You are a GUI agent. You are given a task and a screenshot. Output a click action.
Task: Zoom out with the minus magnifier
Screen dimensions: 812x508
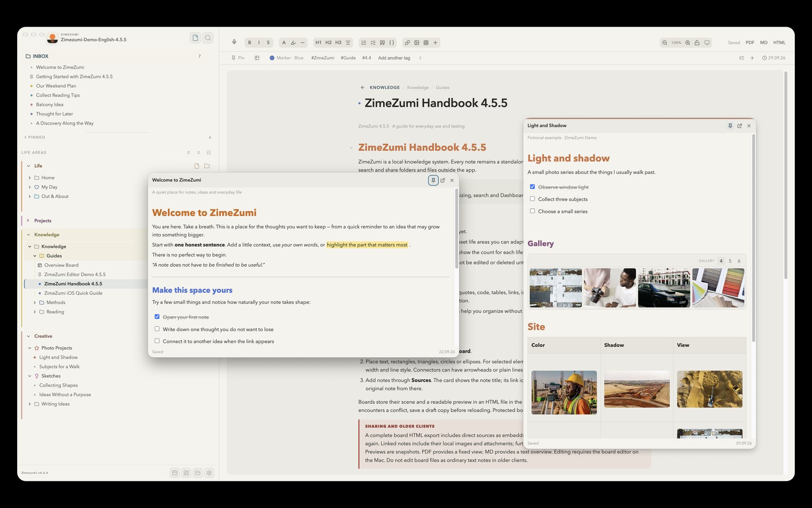click(x=664, y=42)
